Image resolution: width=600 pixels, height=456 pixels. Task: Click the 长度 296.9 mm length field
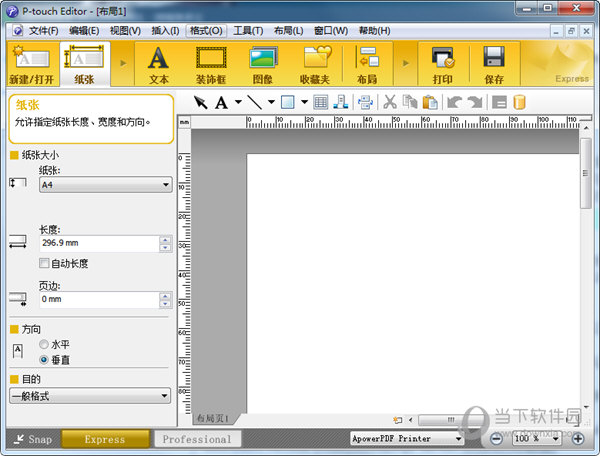click(x=99, y=243)
